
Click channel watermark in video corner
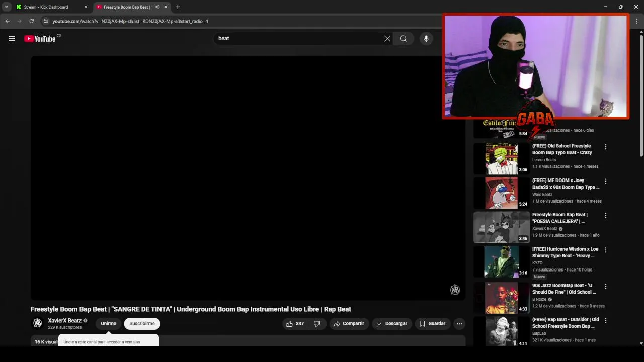(455, 290)
